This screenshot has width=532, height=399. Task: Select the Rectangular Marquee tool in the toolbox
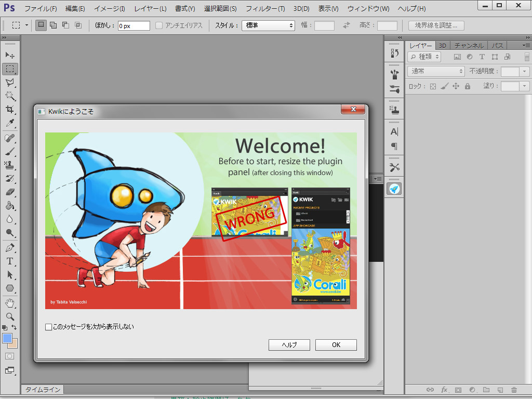10,69
